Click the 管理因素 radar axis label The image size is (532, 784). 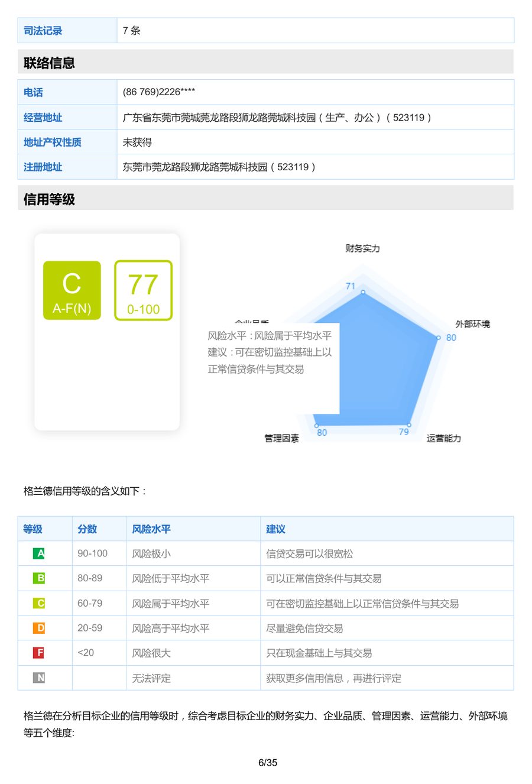tap(281, 438)
